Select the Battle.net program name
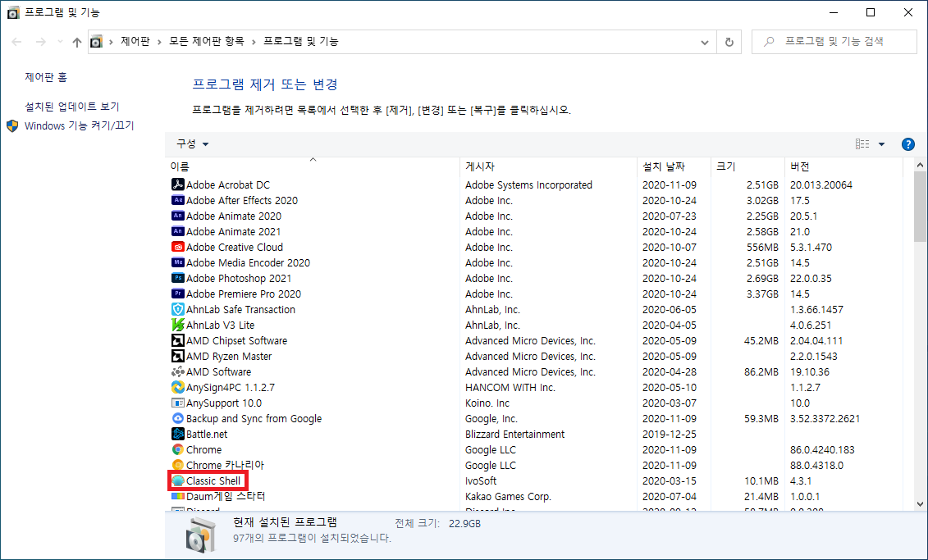928x560 pixels. click(207, 434)
